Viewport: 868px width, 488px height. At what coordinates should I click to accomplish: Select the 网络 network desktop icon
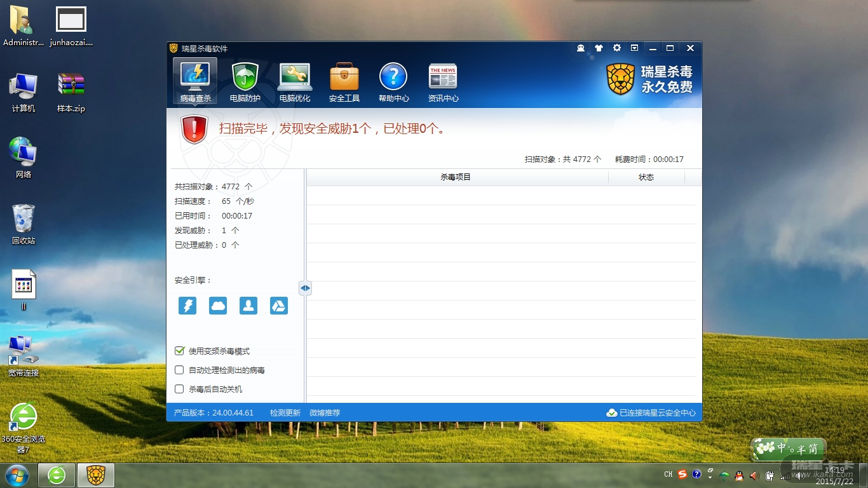24,158
